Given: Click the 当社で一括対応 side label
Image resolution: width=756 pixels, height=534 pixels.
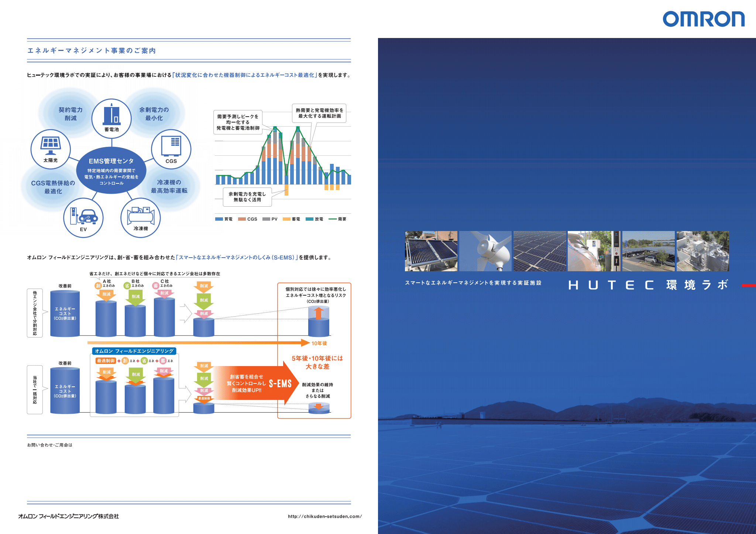Looking at the screenshot, I should [35, 390].
